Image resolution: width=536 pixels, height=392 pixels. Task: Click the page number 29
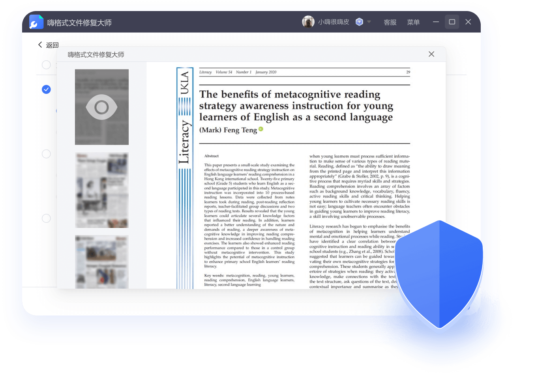[408, 72]
